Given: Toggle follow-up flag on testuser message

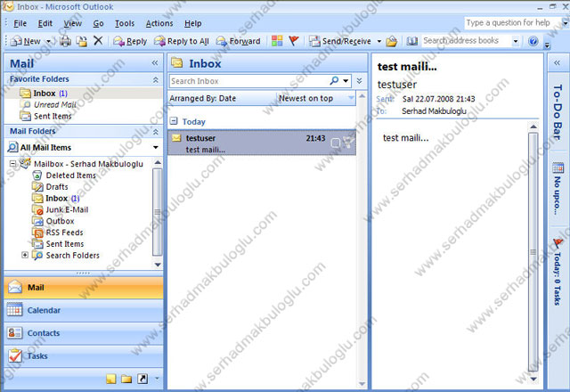Looking at the screenshot, I should click(348, 142).
